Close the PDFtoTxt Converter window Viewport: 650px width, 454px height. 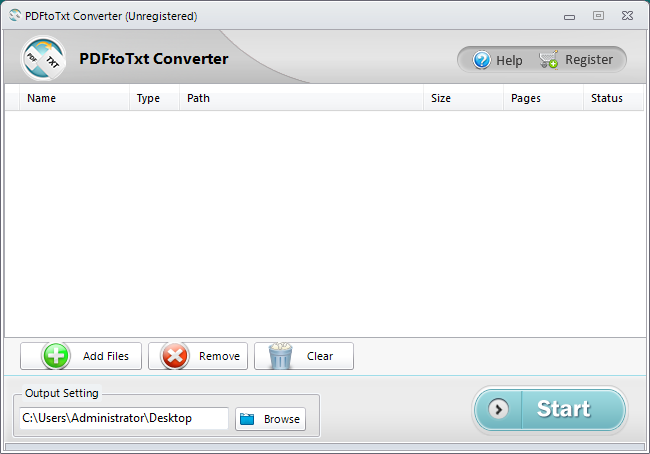point(627,16)
